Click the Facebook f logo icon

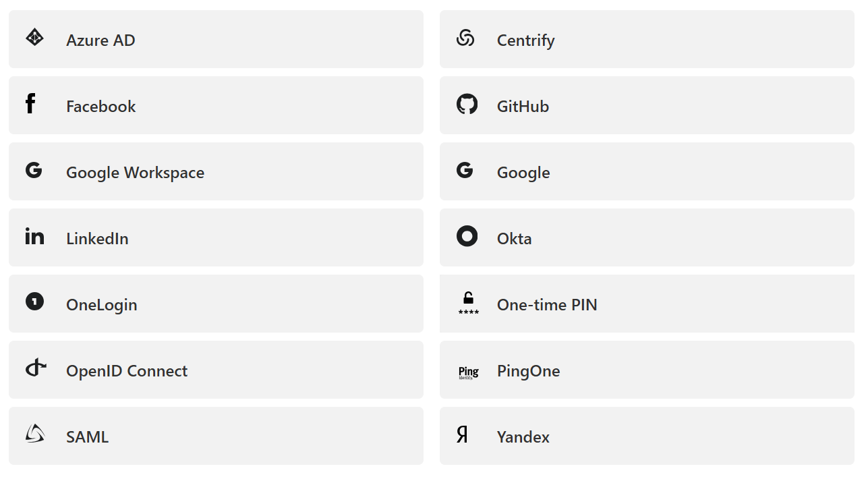click(30, 104)
